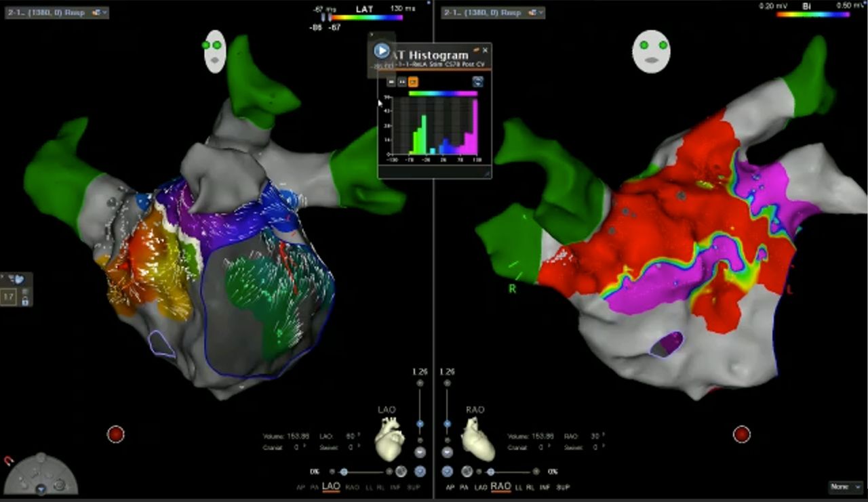Click the orange-highlighted histogram mode icon
Viewport: 868px width, 502px height.
[x=413, y=82]
